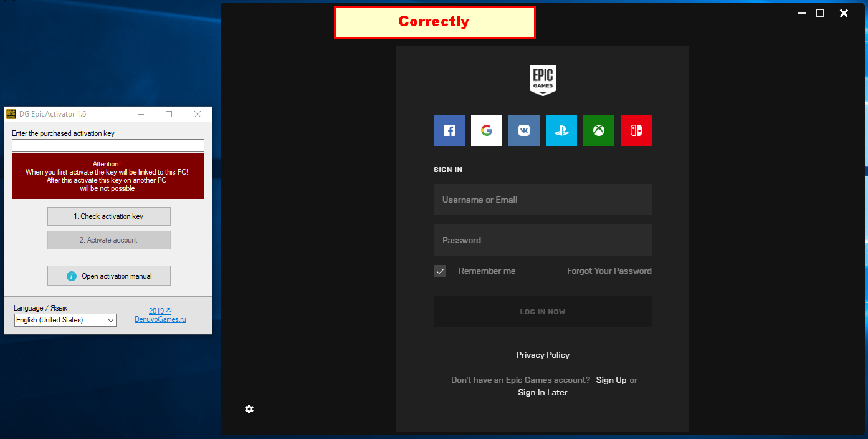Open the Language dropdown in EpicActivator
The height and width of the screenshot is (439, 868).
coord(65,320)
